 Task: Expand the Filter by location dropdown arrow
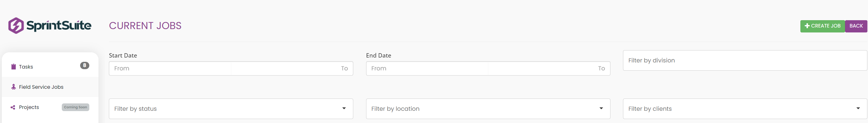pyautogui.click(x=601, y=109)
